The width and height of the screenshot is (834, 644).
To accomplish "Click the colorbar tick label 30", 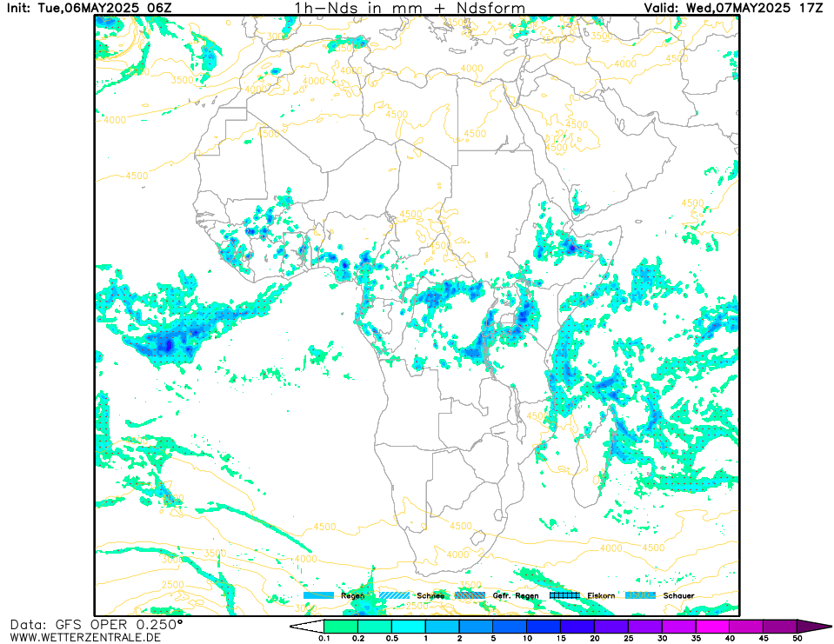I will click(662, 638).
